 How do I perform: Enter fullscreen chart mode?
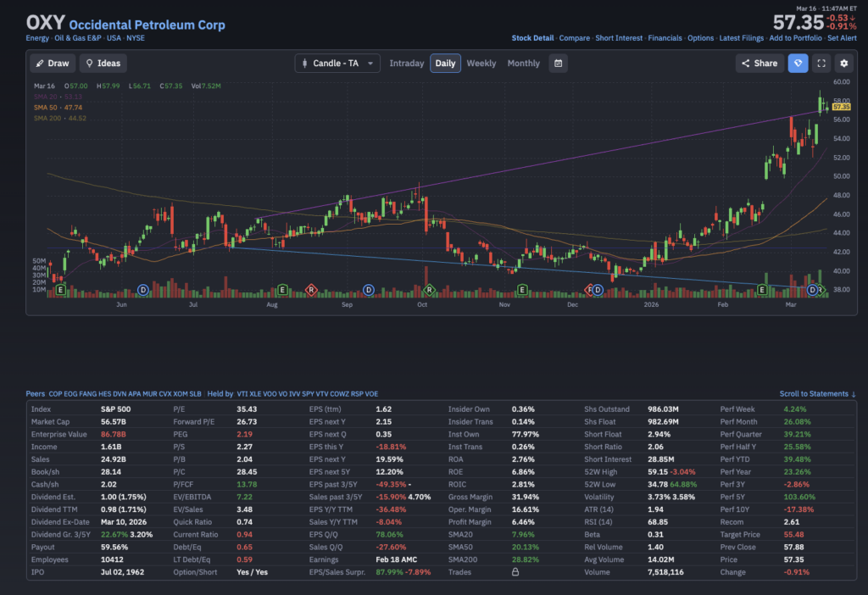[x=821, y=64]
